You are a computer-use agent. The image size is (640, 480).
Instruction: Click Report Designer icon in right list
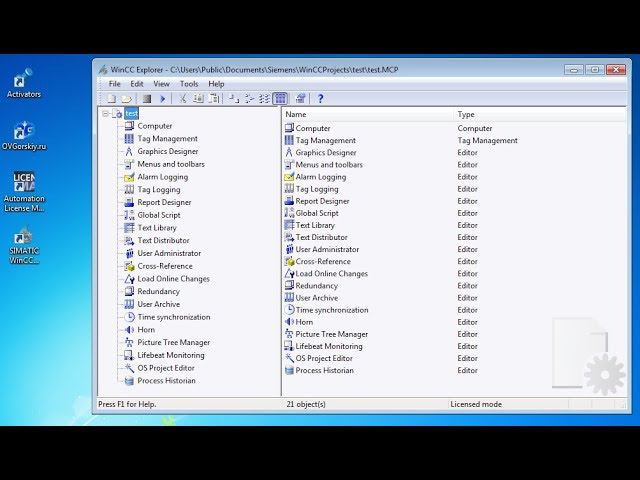(x=289, y=201)
